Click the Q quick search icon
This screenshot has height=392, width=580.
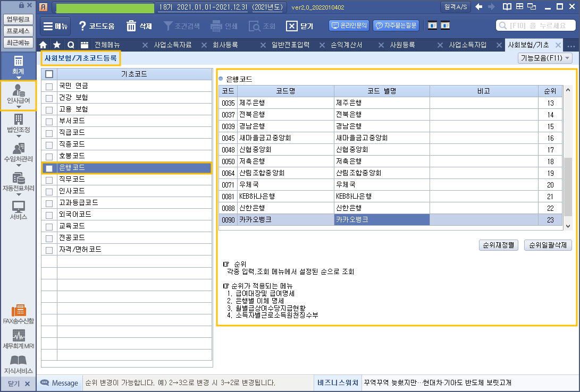click(x=71, y=45)
